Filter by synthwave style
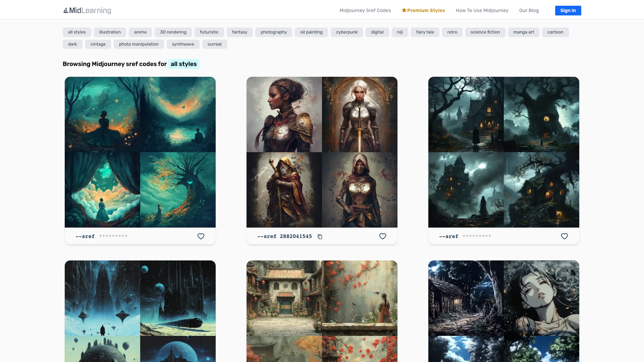Screen dimensions: 644x362 183,44
